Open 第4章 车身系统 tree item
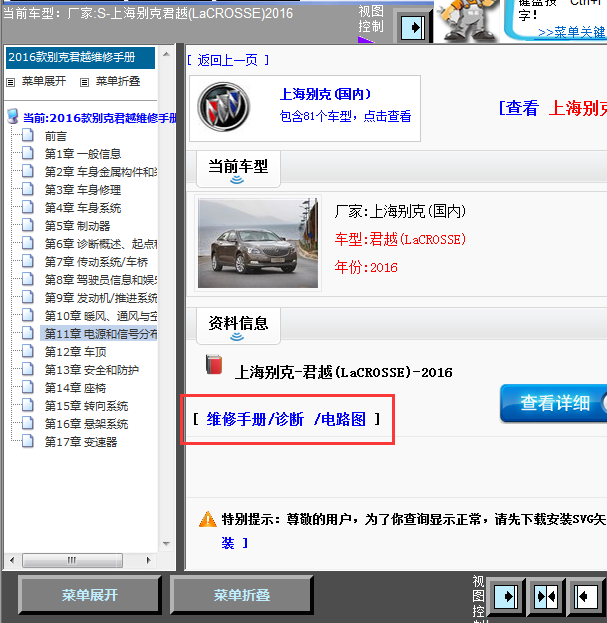The image size is (607, 623). click(x=83, y=208)
